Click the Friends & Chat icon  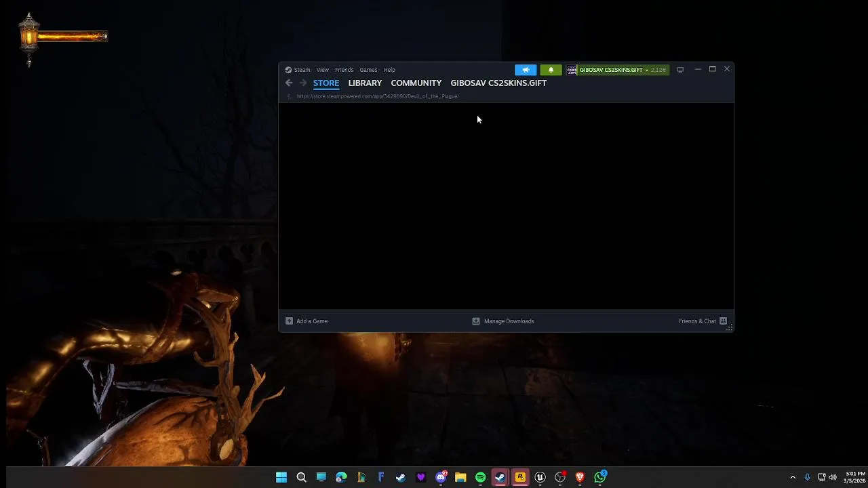click(723, 321)
